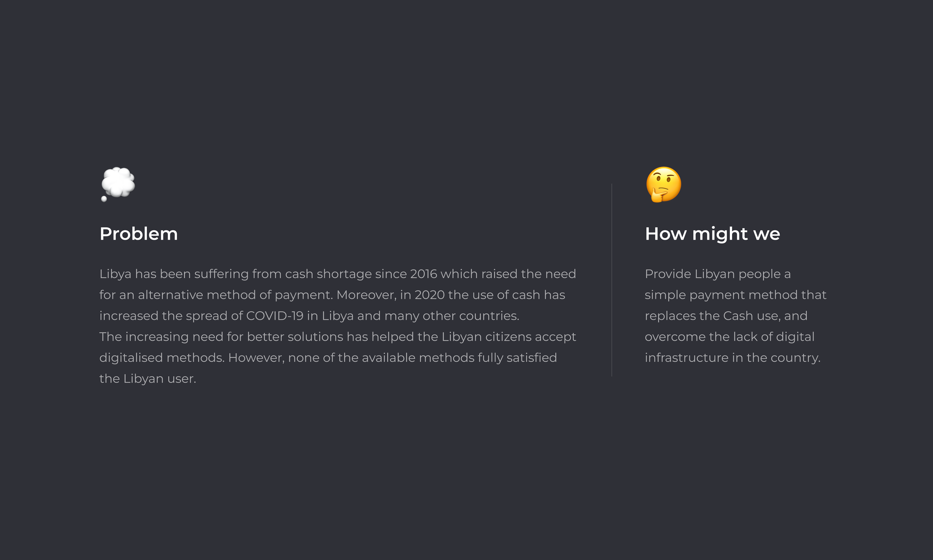Image resolution: width=933 pixels, height=560 pixels.
Task: Select the How might we heading
Action: (712, 234)
